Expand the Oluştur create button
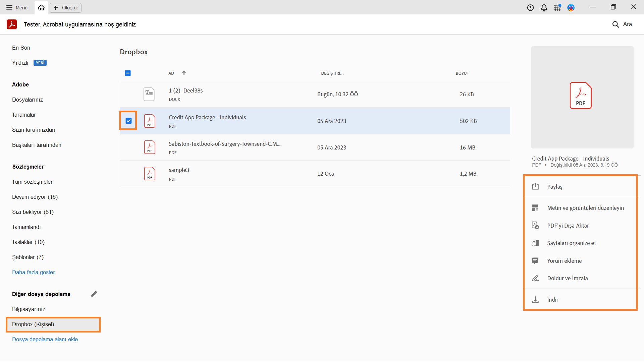Screen dimensions: 644x362 66,8
